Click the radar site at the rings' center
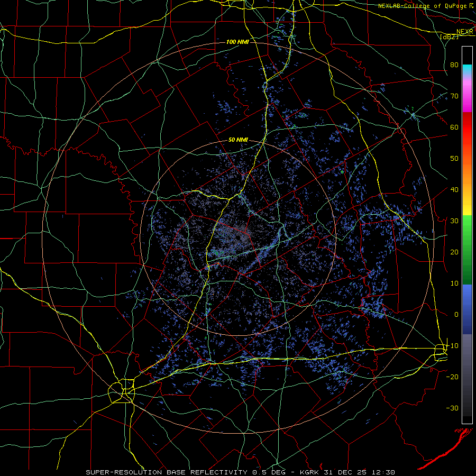This screenshot has width=476, height=476. tap(239, 237)
